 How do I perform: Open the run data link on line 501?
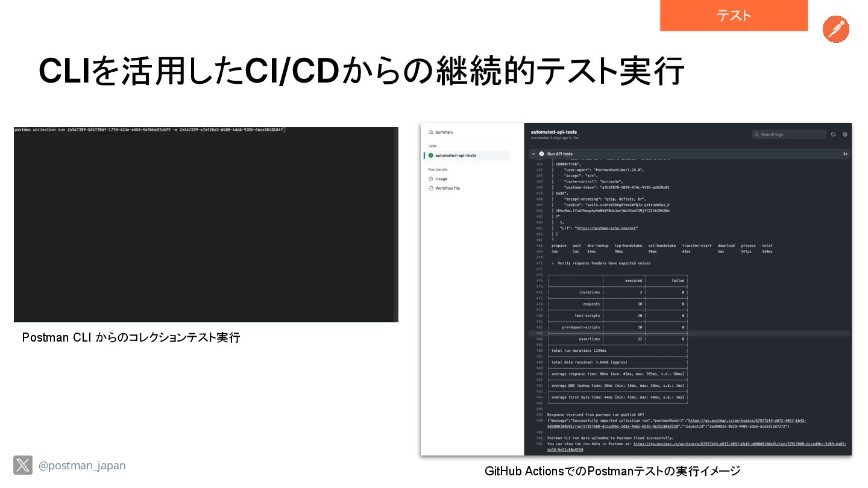point(740,443)
